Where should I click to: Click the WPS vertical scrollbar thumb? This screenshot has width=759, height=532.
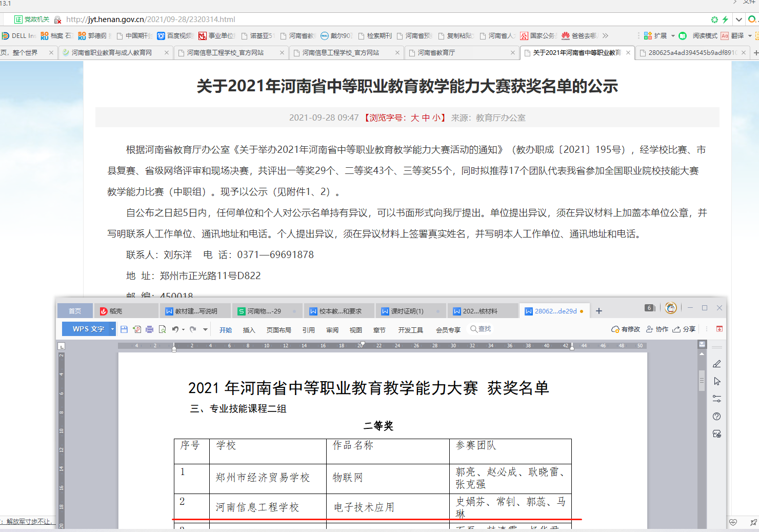(702, 381)
